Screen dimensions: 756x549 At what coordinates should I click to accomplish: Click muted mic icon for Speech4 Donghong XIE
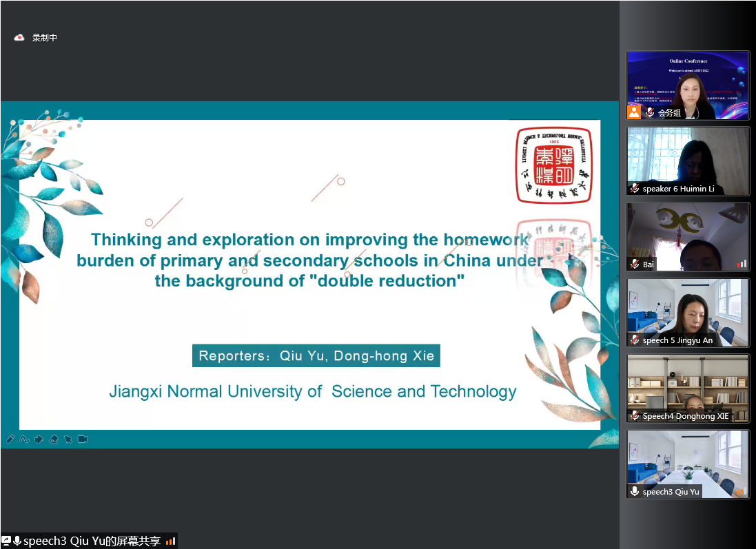pos(635,415)
